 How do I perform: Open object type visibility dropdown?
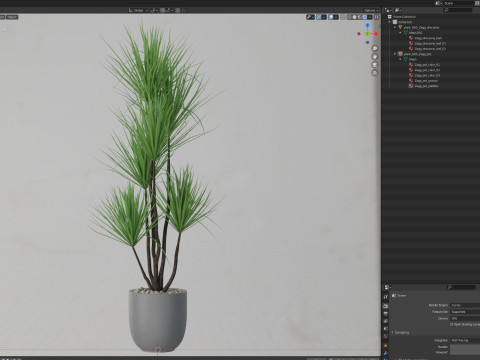click(310, 17)
